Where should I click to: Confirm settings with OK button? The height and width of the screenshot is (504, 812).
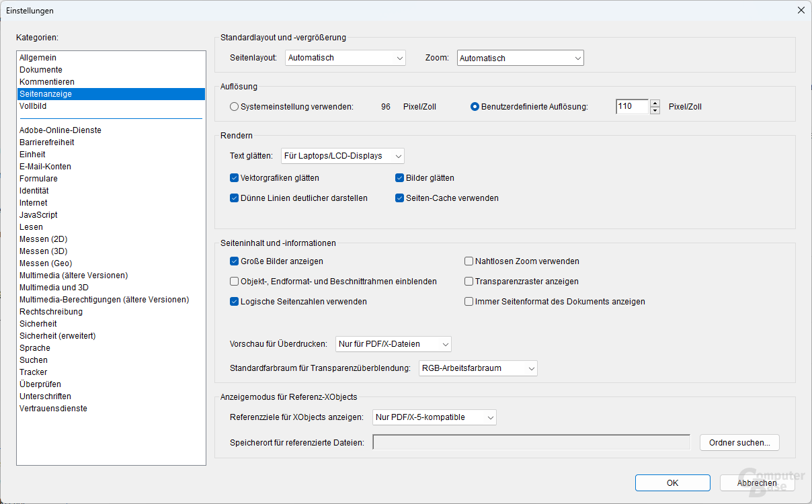673,482
